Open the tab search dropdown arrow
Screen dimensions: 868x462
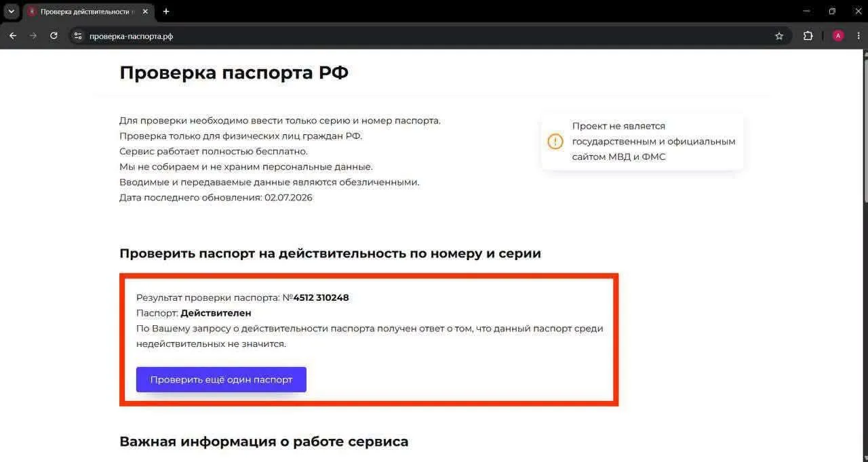pyautogui.click(x=12, y=12)
